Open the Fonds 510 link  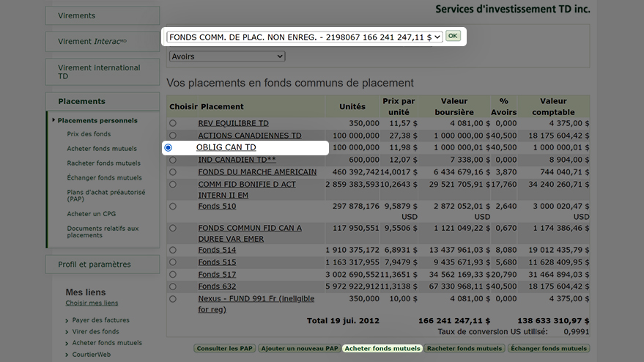click(217, 206)
